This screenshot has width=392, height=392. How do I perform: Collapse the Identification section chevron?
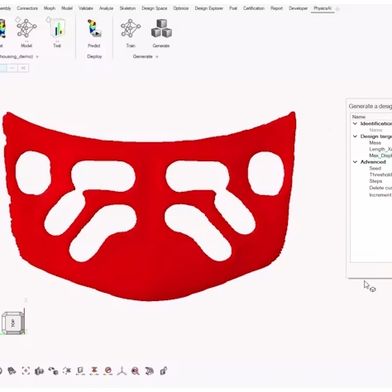355,123
